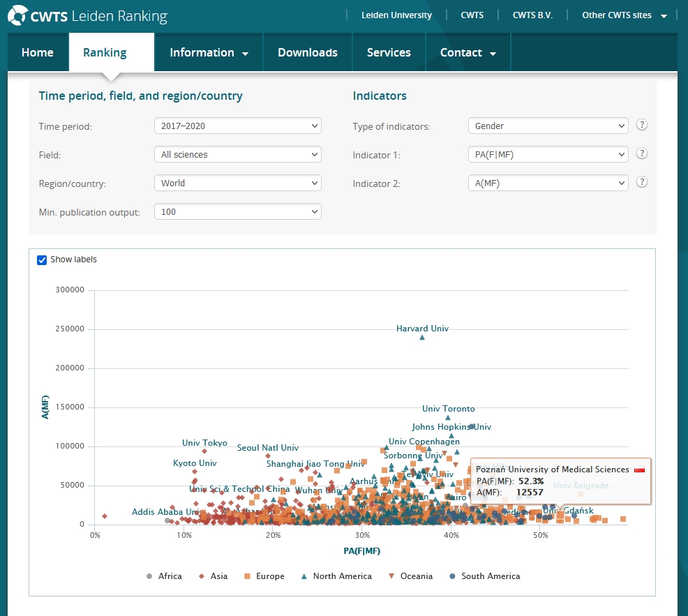Click the PA(F|MF) x-axis title

pos(362,551)
